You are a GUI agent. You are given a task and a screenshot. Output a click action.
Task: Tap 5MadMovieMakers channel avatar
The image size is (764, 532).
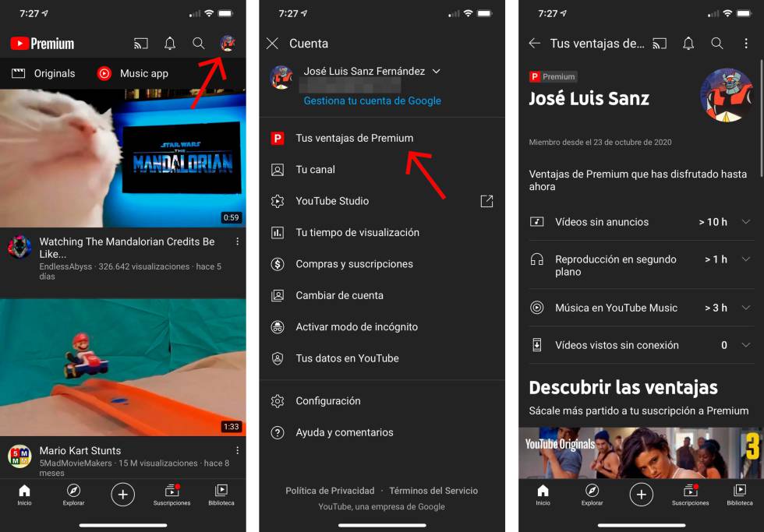[x=19, y=456]
